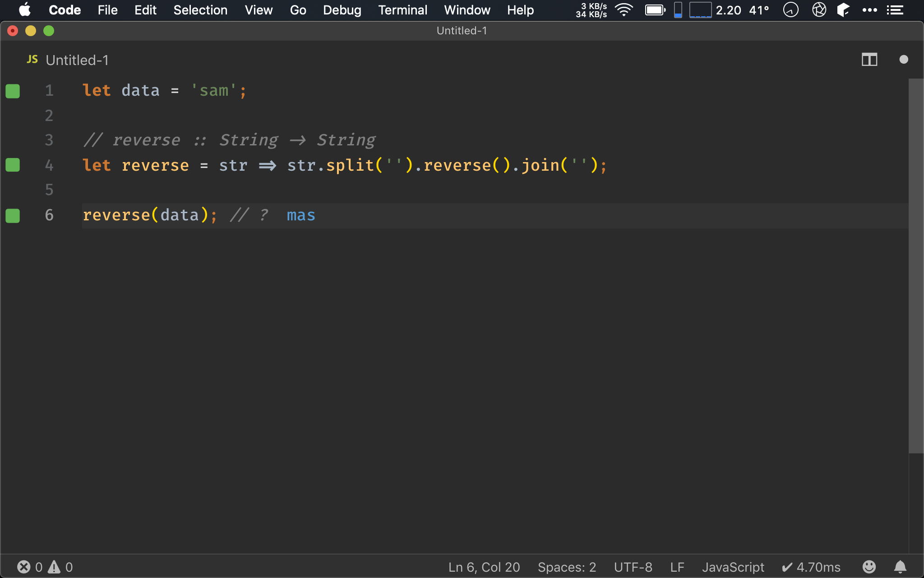Click the green coverage marker on line 6
The image size is (924, 578).
click(x=13, y=215)
